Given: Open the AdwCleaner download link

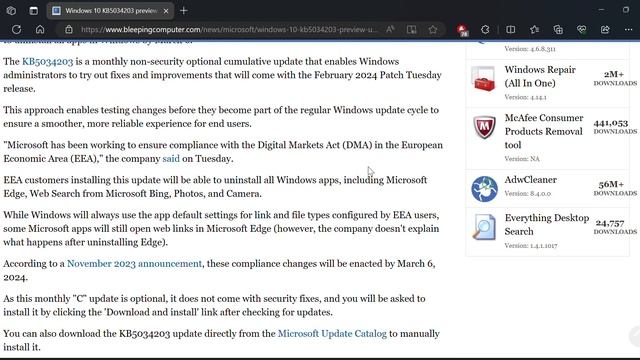Looking at the screenshot, I should point(530,180).
